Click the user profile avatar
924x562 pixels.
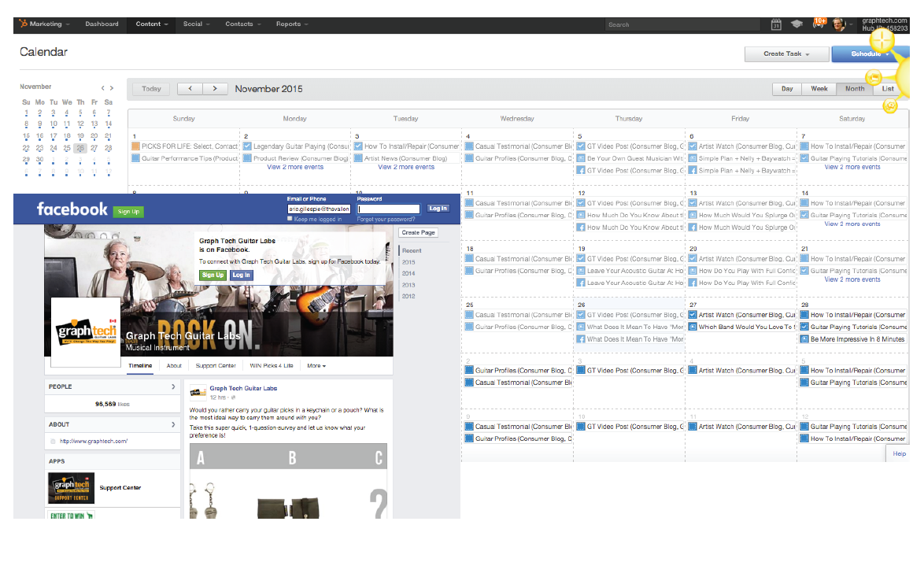point(839,24)
